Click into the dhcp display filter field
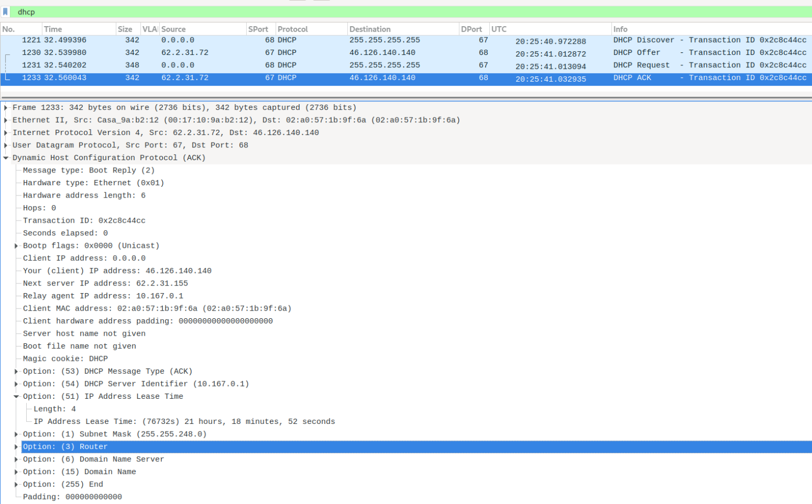This screenshot has height=504, width=812. click(x=374, y=12)
